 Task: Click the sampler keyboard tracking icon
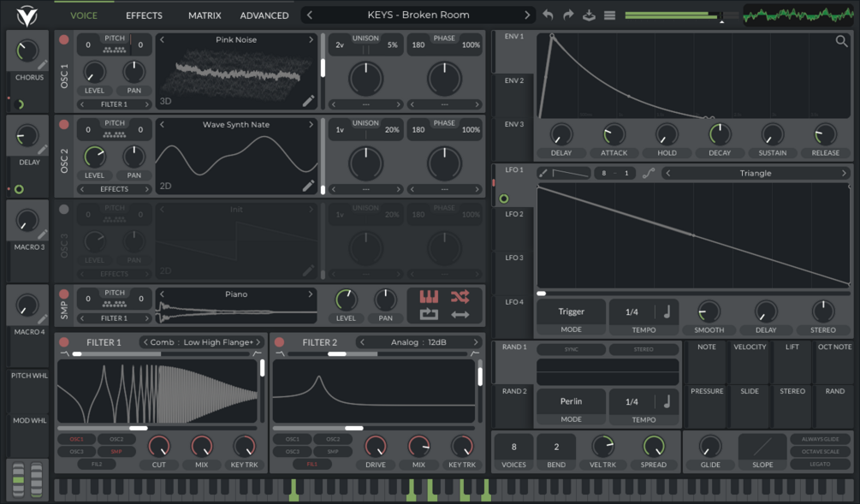pos(429,297)
